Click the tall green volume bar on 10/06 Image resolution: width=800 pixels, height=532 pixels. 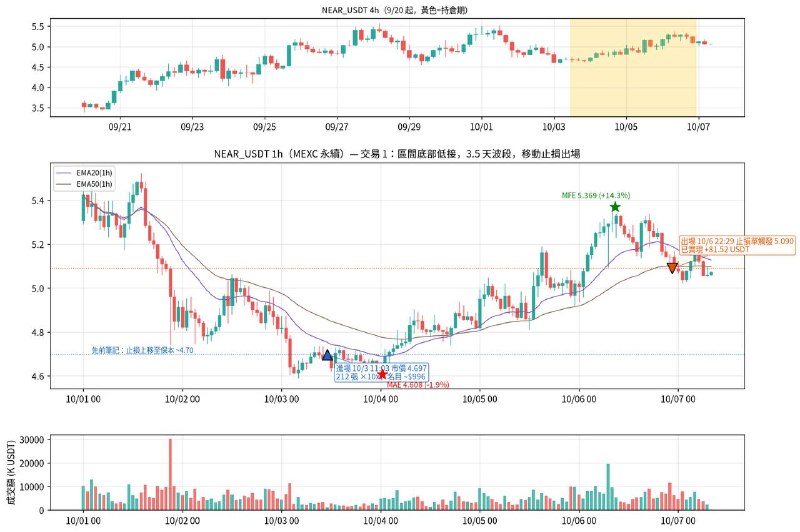(608, 487)
